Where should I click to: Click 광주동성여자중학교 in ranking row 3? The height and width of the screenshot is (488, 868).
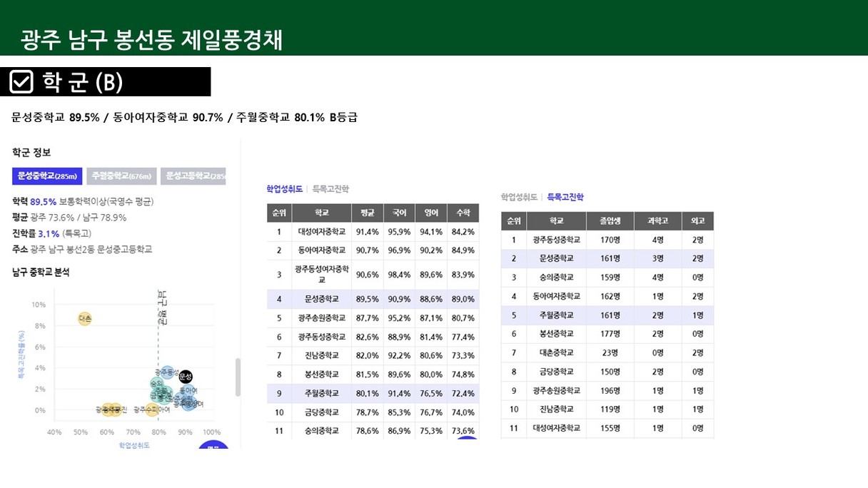tap(321, 275)
